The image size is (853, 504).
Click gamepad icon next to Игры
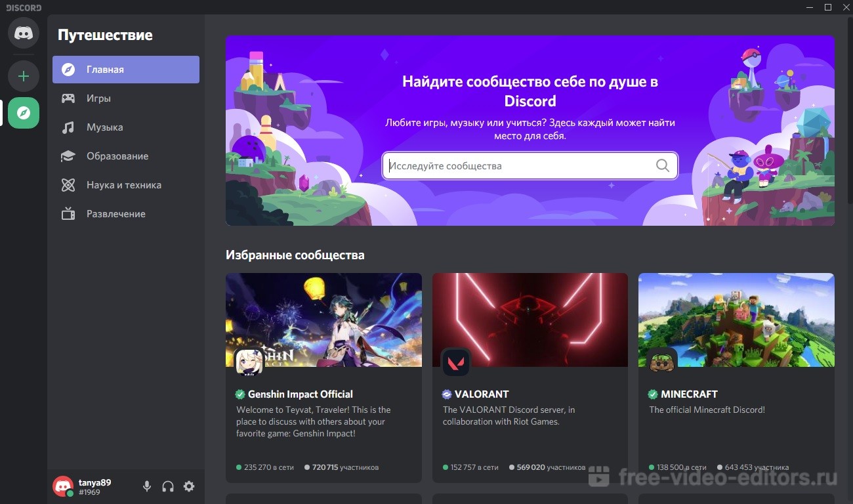point(68,98)
